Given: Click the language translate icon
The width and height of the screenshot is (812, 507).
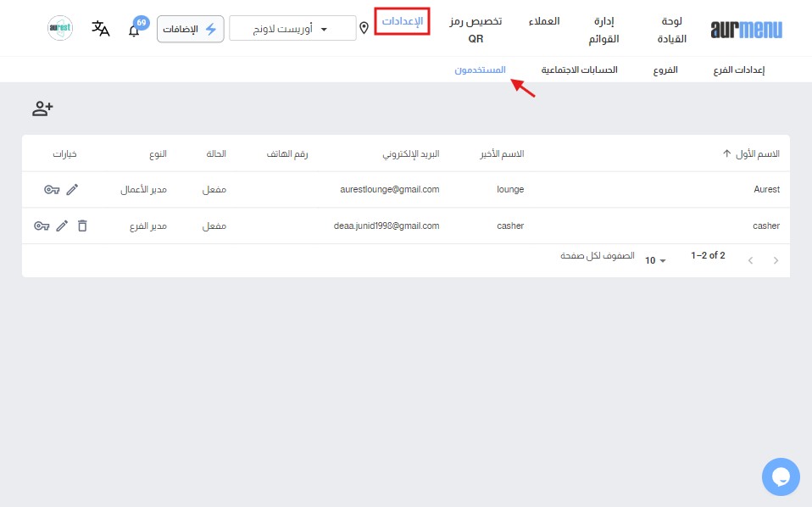Looking at the screenshot, I should click(101, 29).
